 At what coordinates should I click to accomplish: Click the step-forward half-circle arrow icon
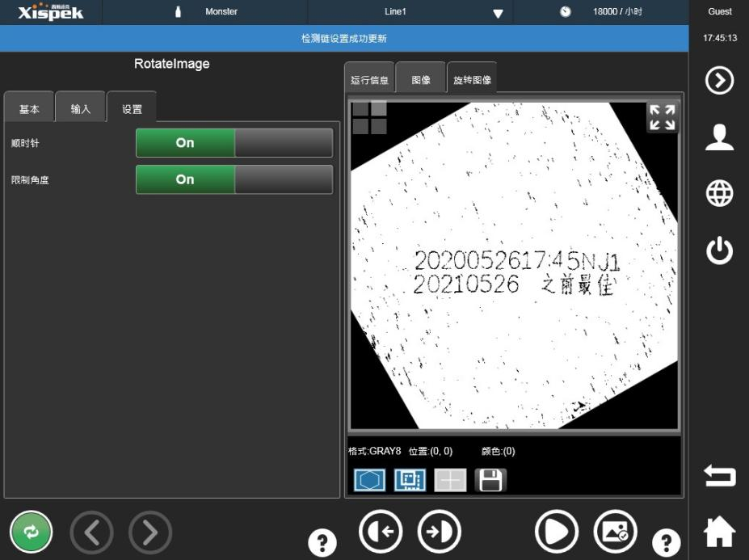[x=439, y=532]
